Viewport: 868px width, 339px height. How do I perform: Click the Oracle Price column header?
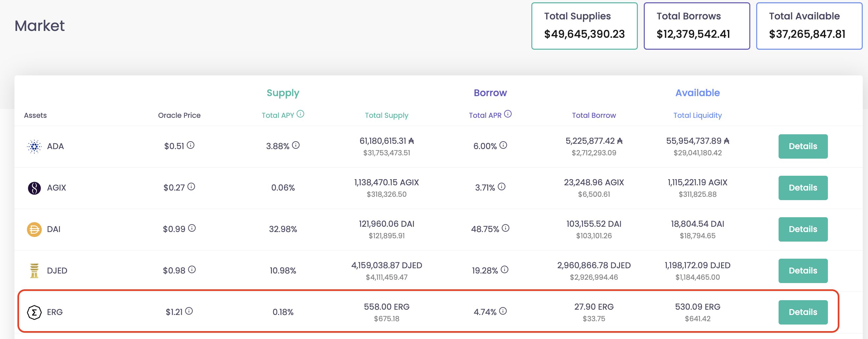click(x=179, y=116)
